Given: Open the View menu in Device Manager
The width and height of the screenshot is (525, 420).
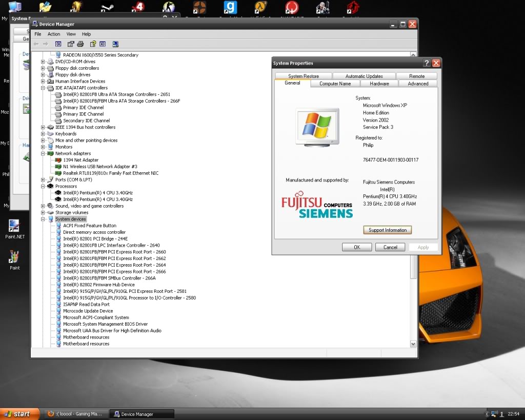Looking at the screenshot, I should click(x=71, y=34).
